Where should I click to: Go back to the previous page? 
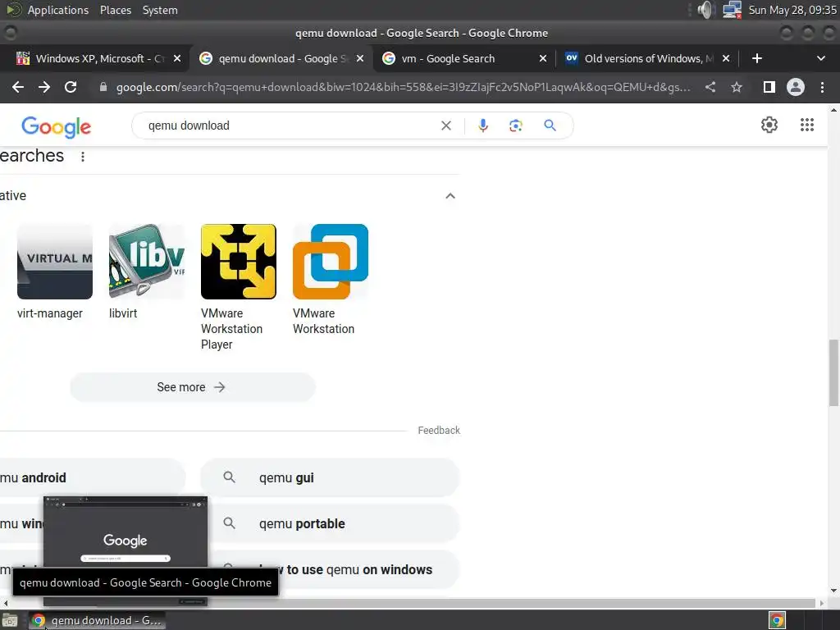point(18,87)
